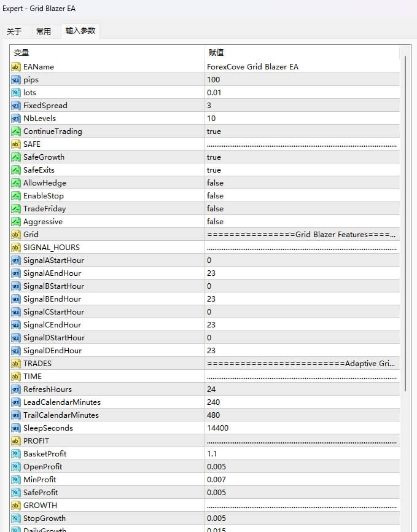Switch to the 关于 tab
This screenshot has width=417, height=532.
click(14, 32)
